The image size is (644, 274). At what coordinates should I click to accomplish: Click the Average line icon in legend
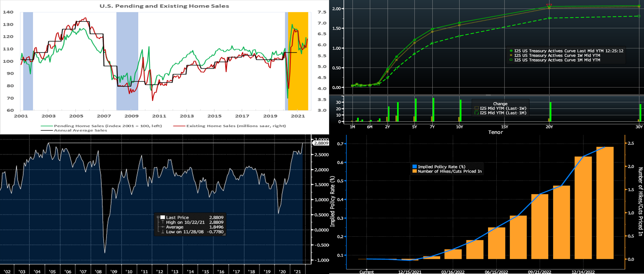tap(163, 227)
